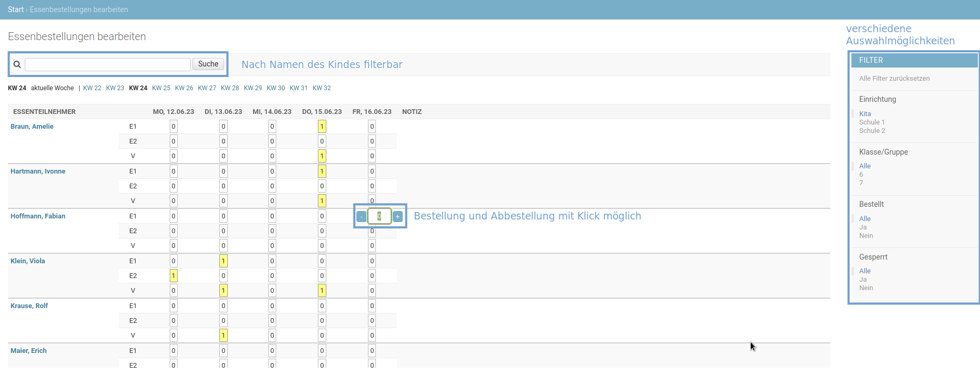980x373 pixels.
Task: Click Hoffmann Fabian E2 Wednesday order cell
Action: coord(272,231)
